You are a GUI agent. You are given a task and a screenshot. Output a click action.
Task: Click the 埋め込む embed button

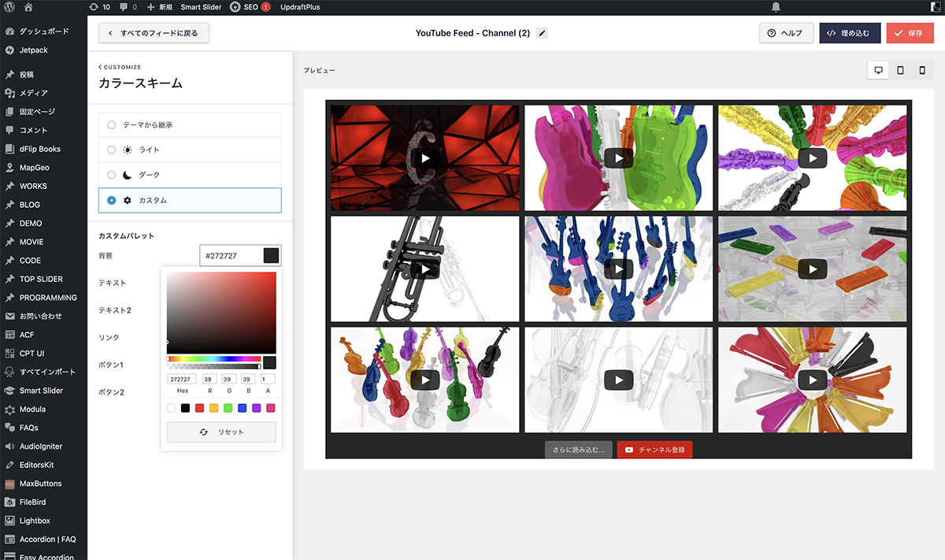pos(850,33)
